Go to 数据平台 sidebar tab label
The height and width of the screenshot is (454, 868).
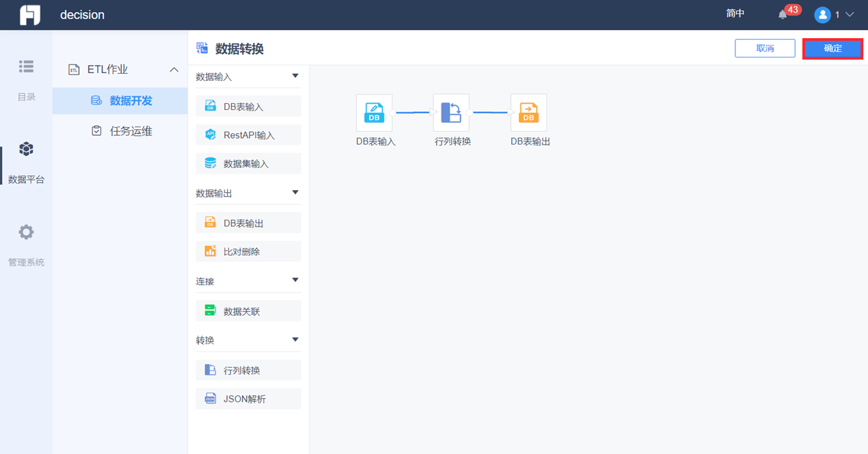26,179
